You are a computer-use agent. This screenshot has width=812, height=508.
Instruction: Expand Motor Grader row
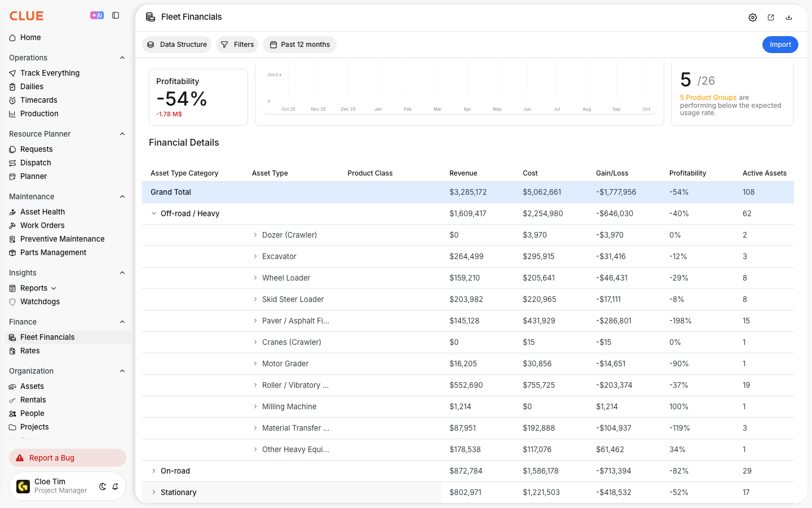(x=255, y=364)
